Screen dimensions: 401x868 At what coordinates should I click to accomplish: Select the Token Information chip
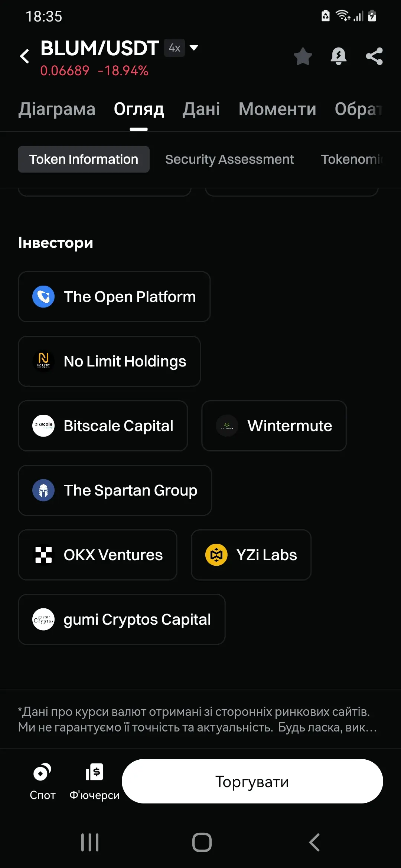[84, 160]
